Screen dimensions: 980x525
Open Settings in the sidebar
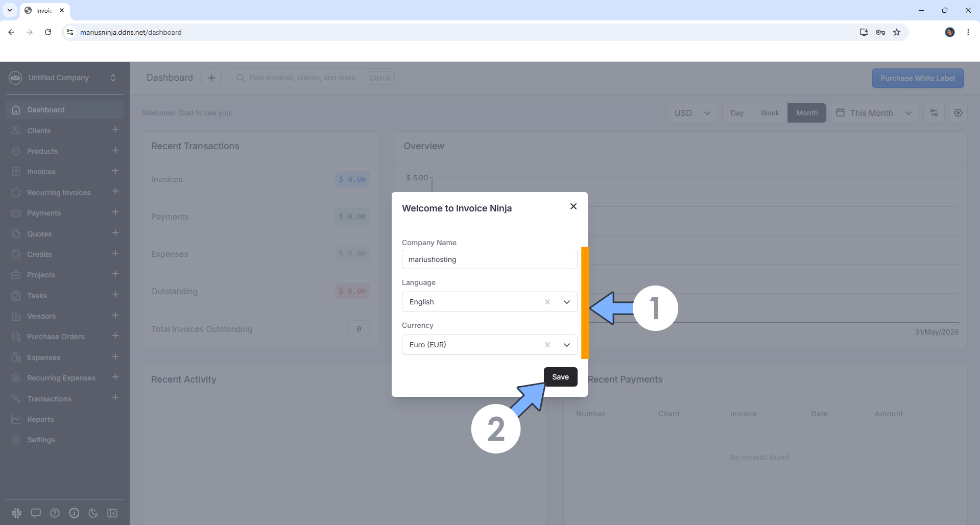point(41,440)
